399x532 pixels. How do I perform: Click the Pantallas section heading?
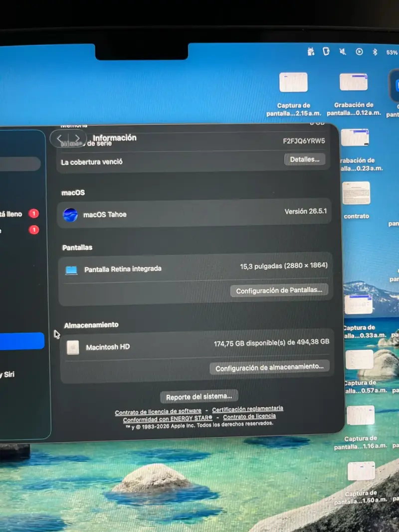tap(77, 248)
